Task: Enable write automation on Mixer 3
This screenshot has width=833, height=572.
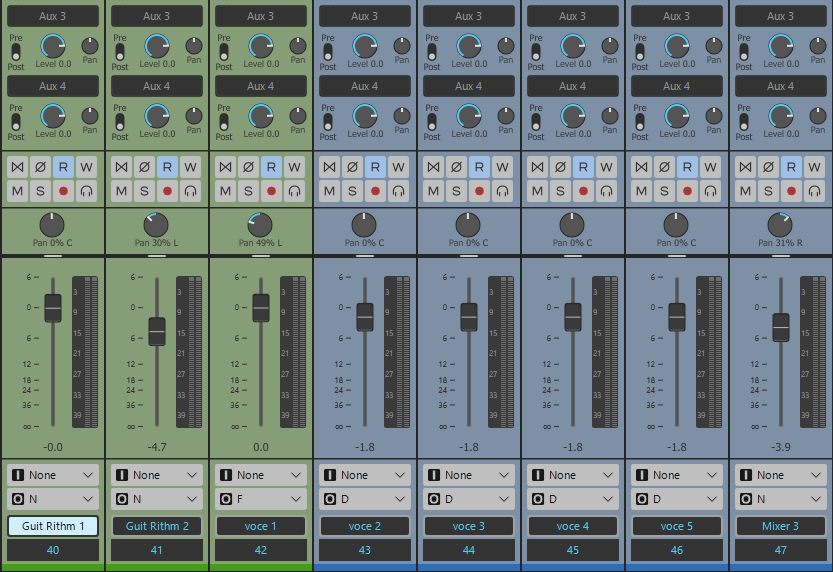Action: (815, 167)
